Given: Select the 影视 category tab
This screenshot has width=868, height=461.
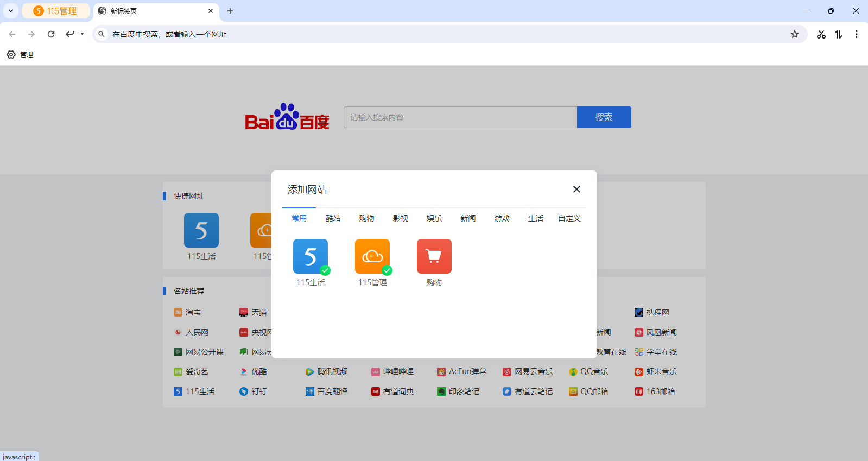Looking at the screenshot, I should pos(400,218).
